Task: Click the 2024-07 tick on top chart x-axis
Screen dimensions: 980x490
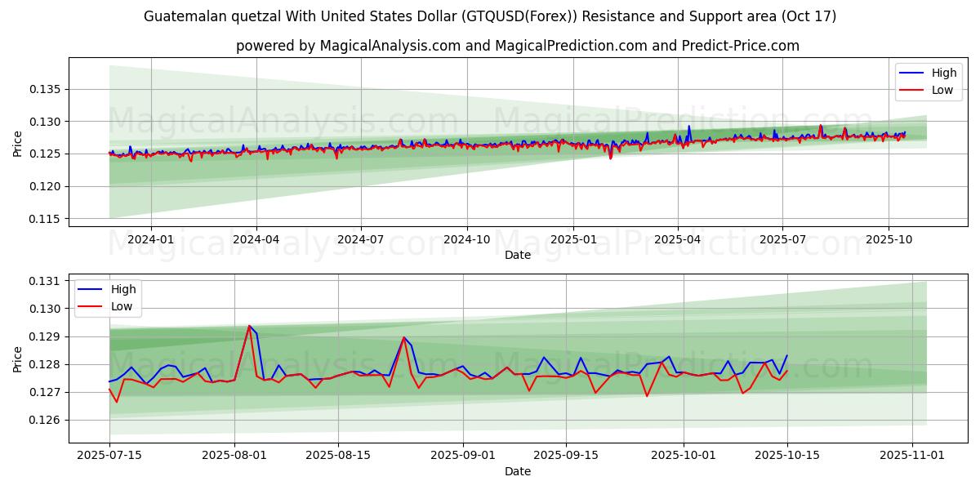Action: 361,239
